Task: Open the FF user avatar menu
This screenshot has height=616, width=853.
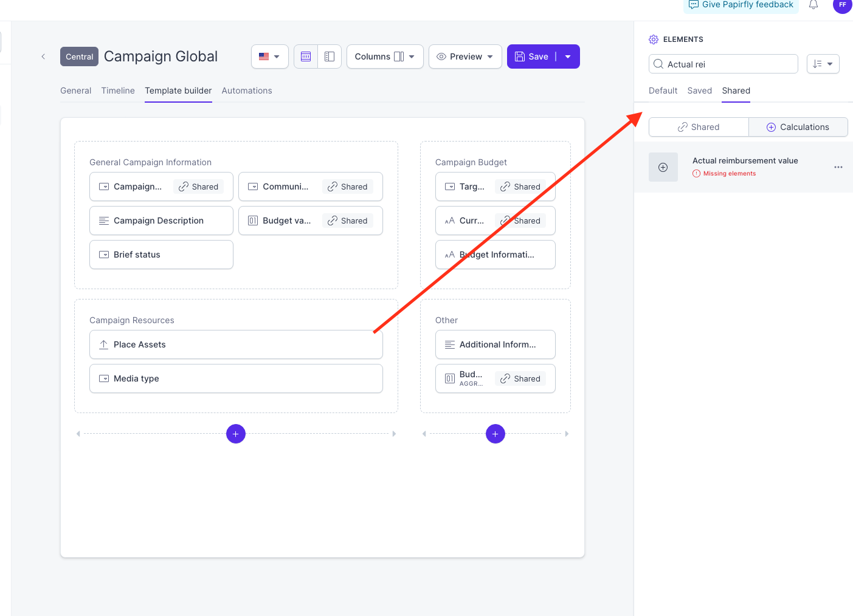Action: point(843,5)
